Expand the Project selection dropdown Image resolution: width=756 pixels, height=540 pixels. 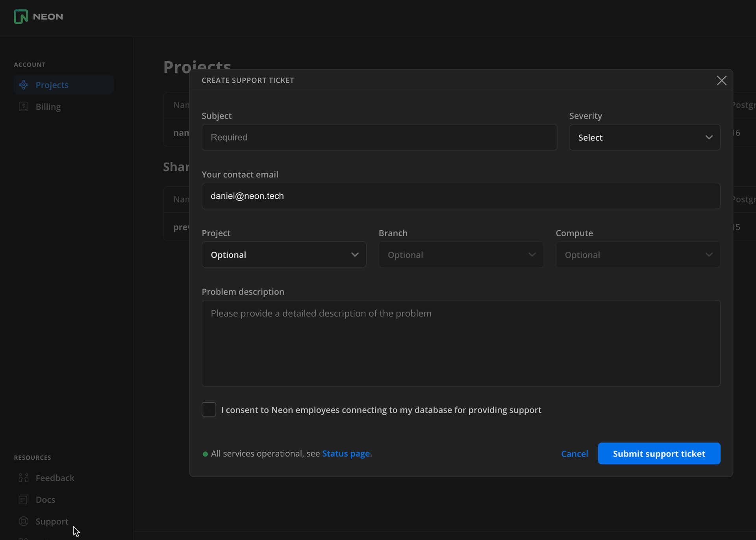(283, 255)
